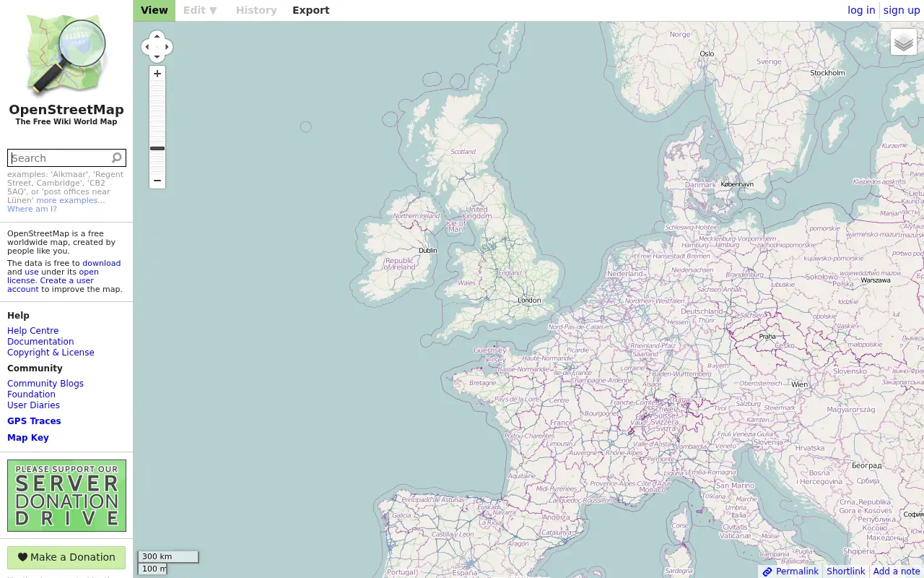Open the History tab
924x578 pixels.
pos(256,10)
